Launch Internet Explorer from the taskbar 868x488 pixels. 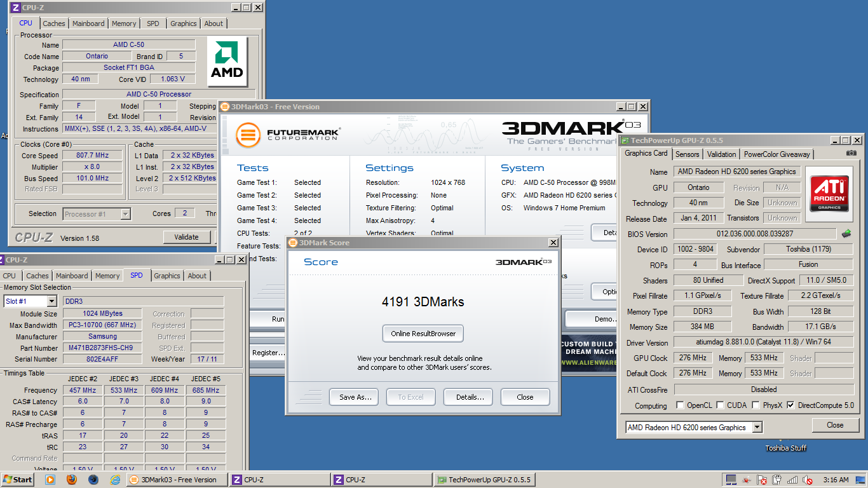coord(115,480)
